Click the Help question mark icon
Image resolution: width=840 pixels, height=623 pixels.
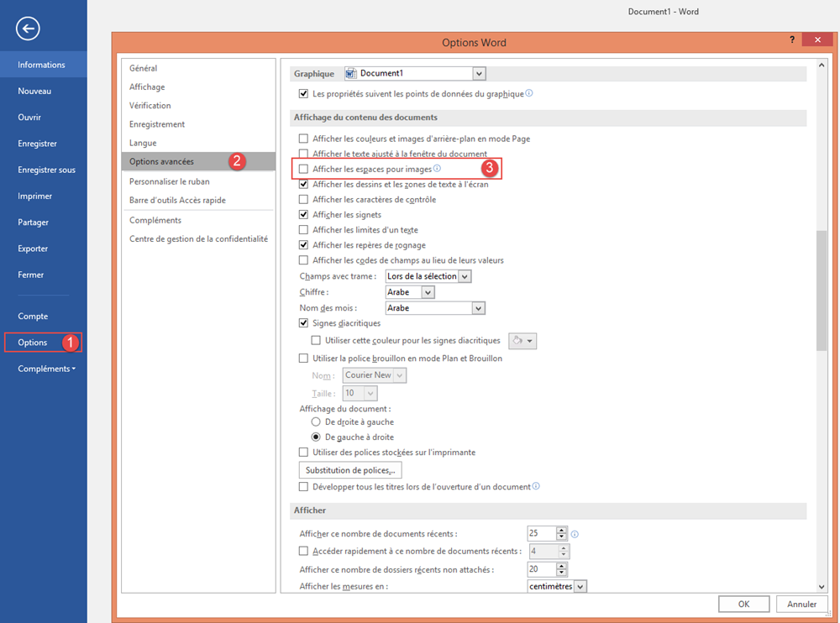coord(791,39)
